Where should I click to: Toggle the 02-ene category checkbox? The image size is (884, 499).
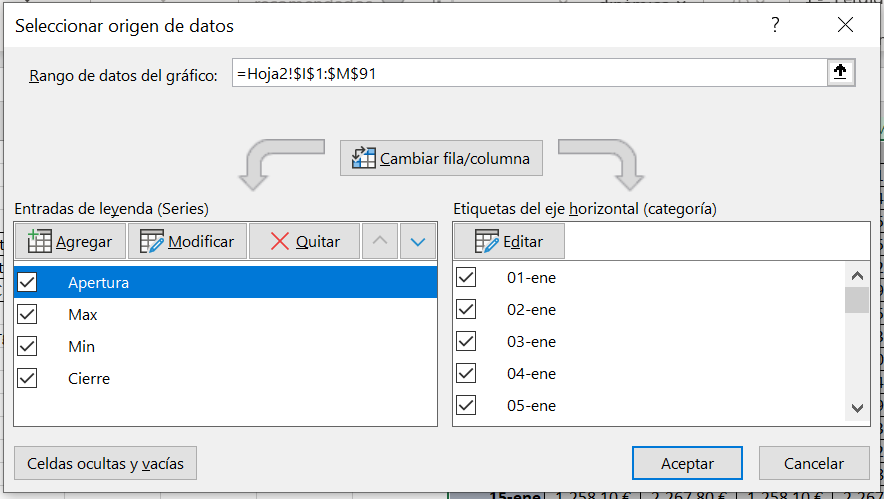tap(466, 310)
